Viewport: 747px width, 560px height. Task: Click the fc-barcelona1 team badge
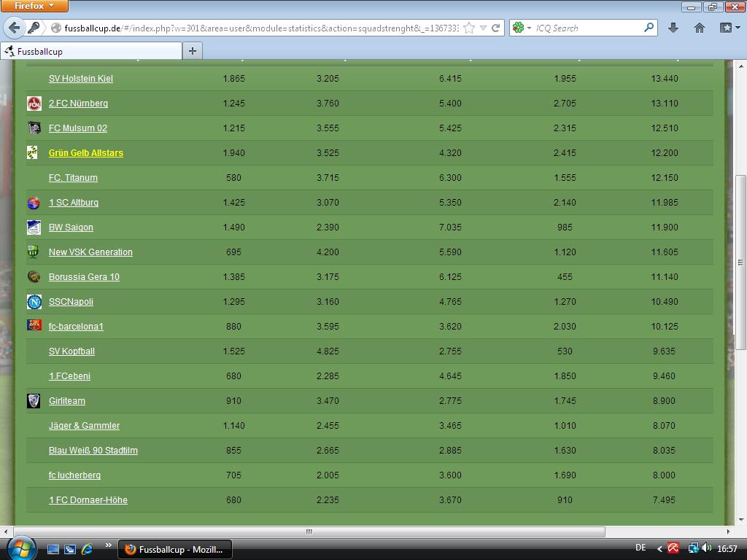[34, 326]
